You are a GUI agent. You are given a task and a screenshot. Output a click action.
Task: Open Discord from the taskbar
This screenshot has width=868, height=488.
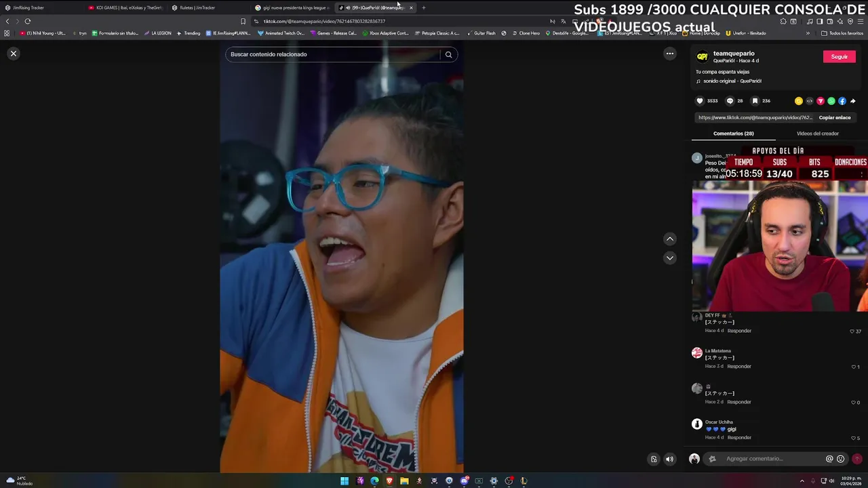click(x=464, y=481)
